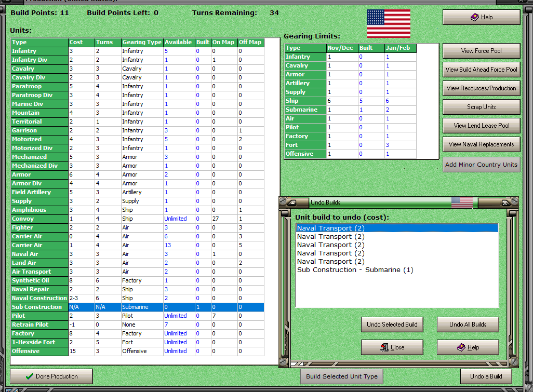The height and width of the screenshot is (392, 533).
Task: Click the large United States flag image
Action: (389, 23)
